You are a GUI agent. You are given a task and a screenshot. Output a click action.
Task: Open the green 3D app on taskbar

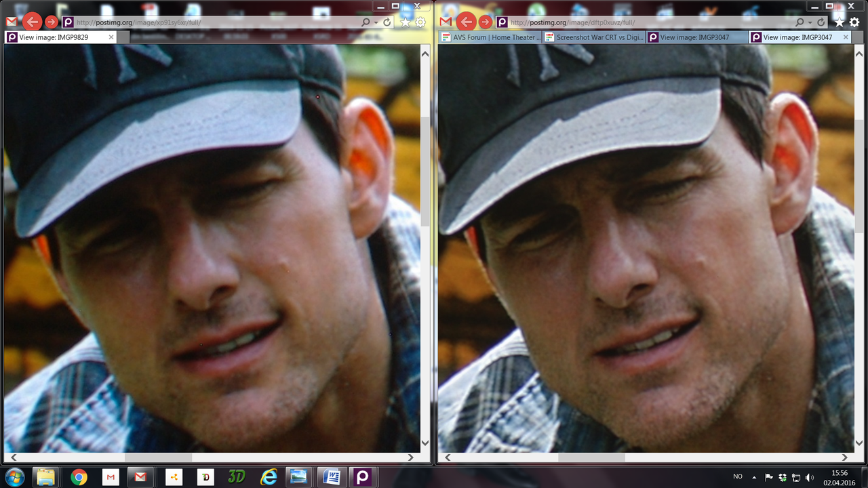236,477
